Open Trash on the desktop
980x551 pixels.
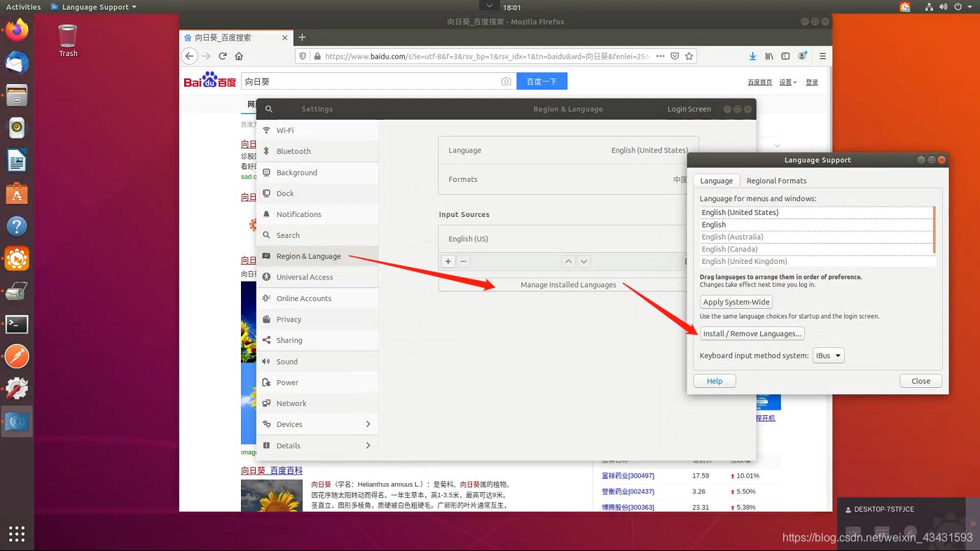click(x=68, y=40)
